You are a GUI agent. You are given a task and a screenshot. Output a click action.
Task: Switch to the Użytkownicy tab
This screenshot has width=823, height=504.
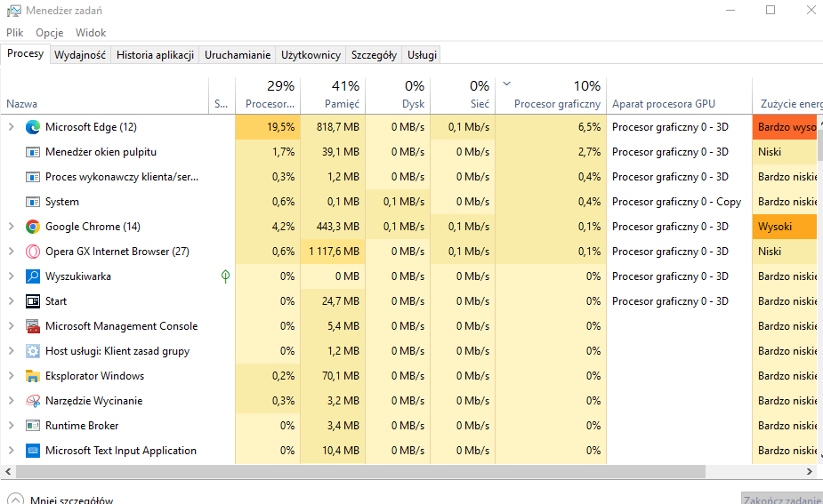(311, 55)
